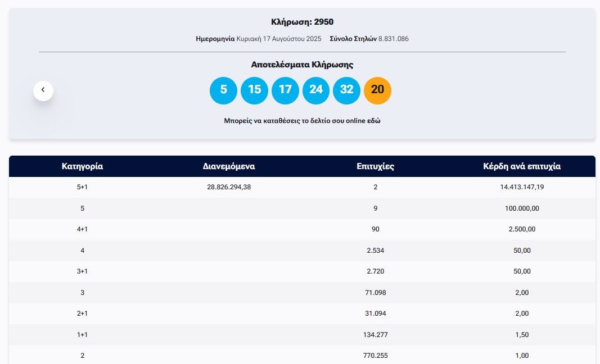The image size is (600, 364).
Task: Click the Κατηγορία column header
Action: coord(82,166)
